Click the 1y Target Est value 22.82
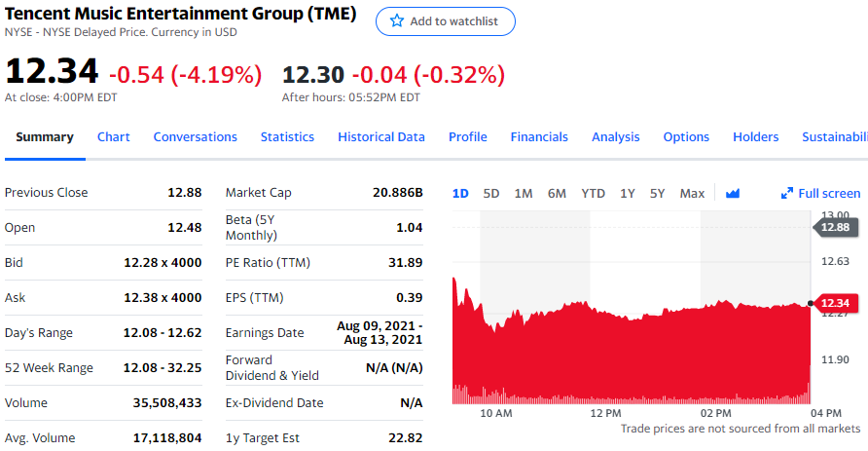 [x=405, y=437]
